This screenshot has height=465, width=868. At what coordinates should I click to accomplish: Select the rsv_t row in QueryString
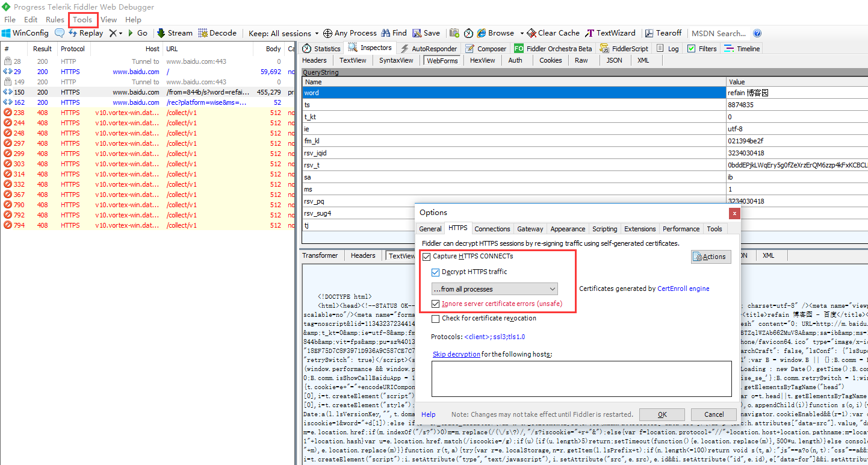pyautogui.click(x=585, y=165)
